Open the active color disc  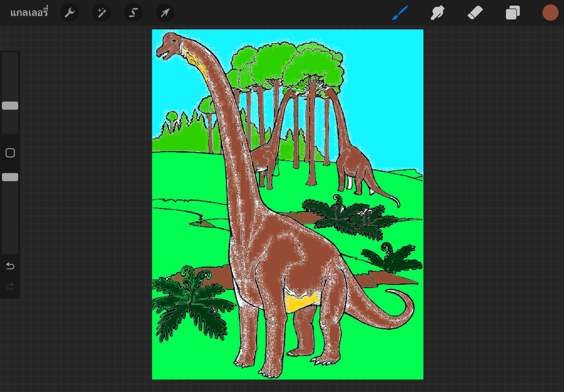[550, 12]
